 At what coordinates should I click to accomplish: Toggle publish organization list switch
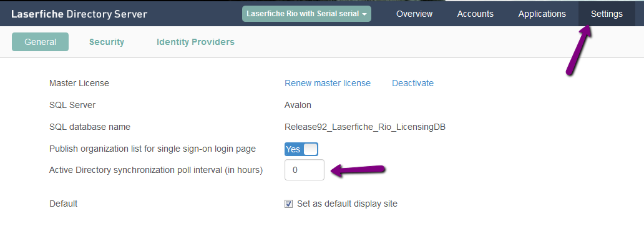[x=301, y=149]
